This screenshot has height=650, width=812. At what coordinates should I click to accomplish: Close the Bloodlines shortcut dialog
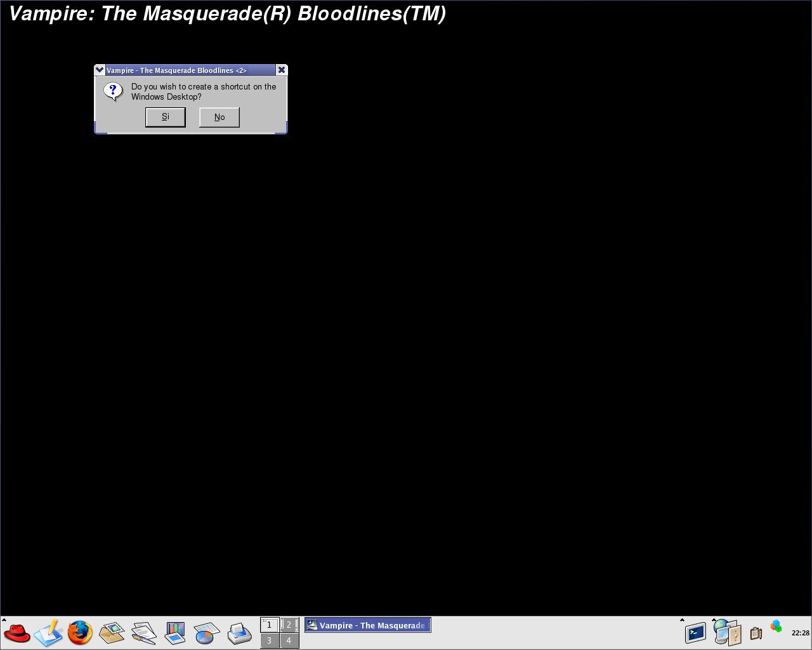282,70
